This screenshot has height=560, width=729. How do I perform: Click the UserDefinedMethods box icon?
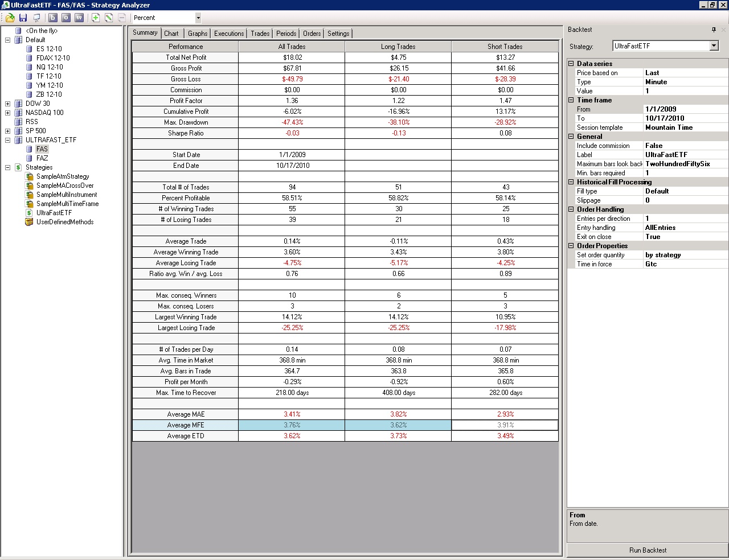point(30,222)
